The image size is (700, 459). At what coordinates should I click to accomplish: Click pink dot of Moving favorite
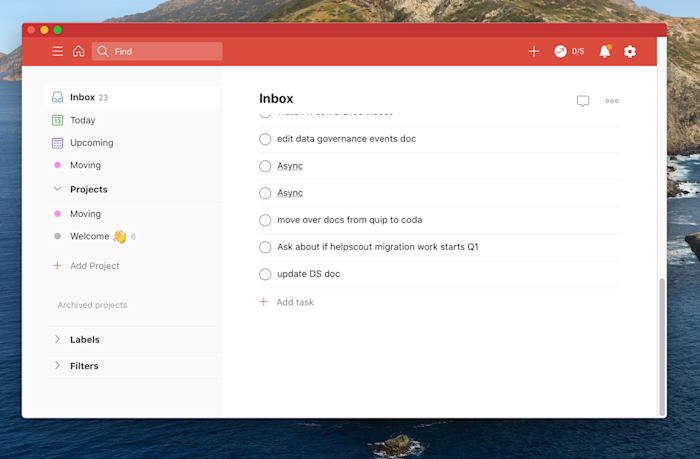pos(58,165)
